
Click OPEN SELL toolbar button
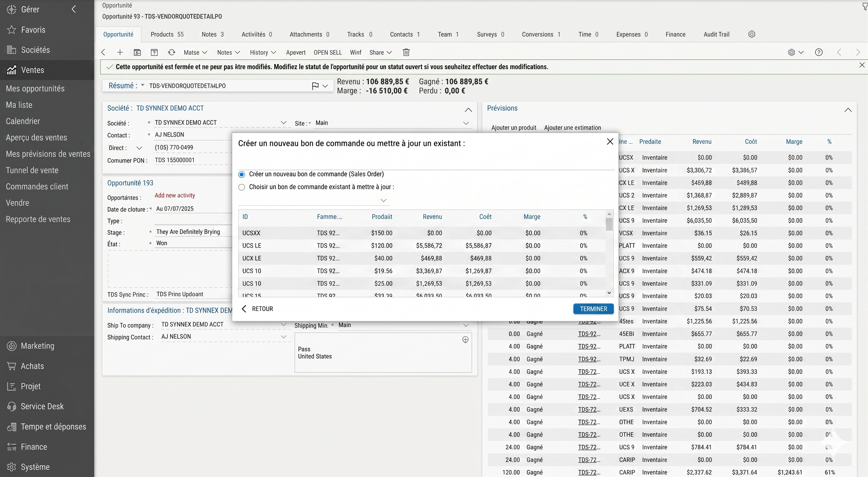coord(327,52)
